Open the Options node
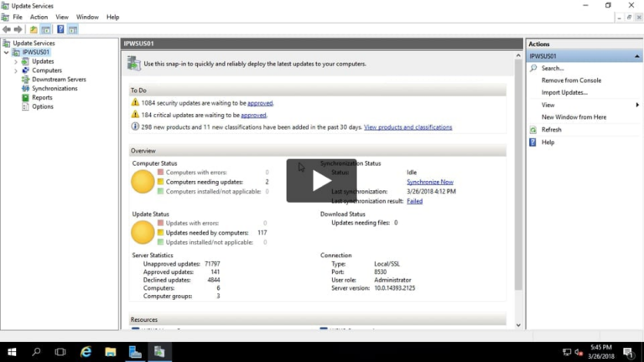The width and height of the screenshot is (644, 362). [x=42, y=107]
